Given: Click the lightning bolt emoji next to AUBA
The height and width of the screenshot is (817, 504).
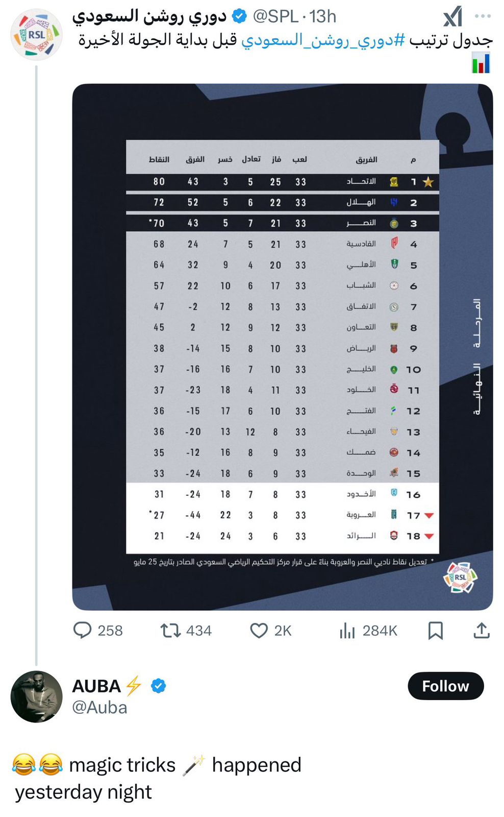Looking at the screenshot, I should click(x=133, y=686).
